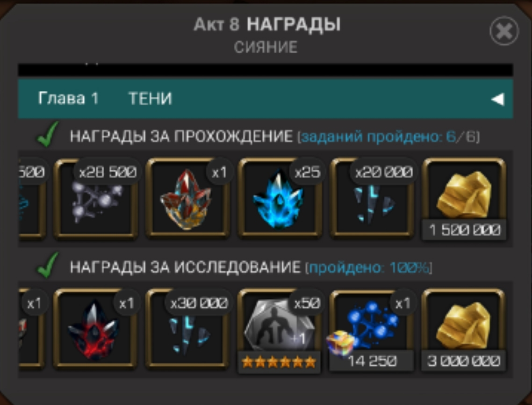Viewport: 532px width, 405px height.
Task: Tap the НАГРАДЫ ЗА ПРОХОЖДЕНИЕ heading
Action: [181, 137]
